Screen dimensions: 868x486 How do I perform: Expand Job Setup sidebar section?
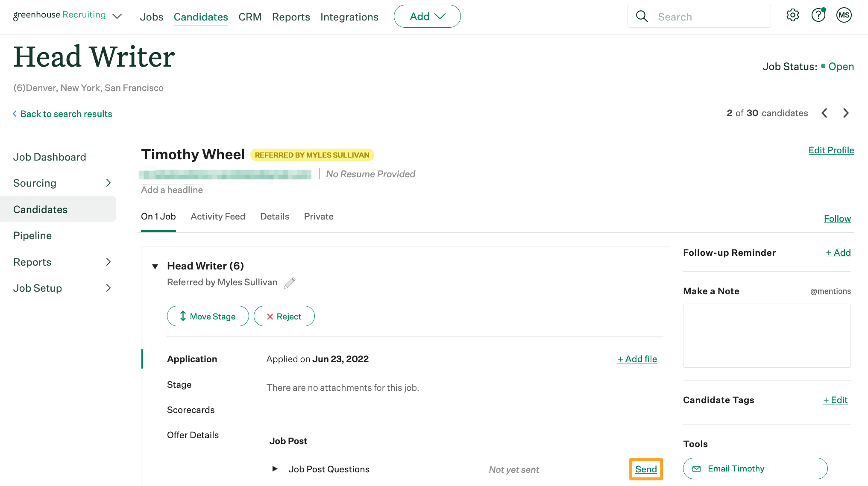tap(108, 288)
